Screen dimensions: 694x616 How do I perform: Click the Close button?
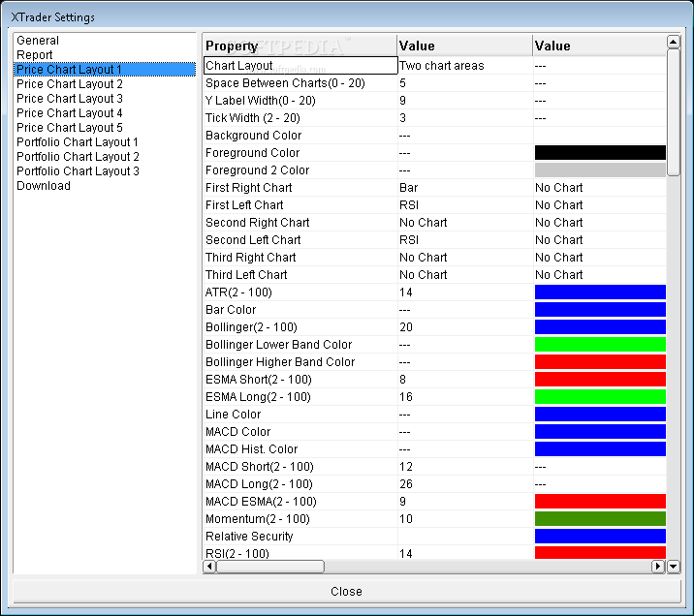pos(347,591)
